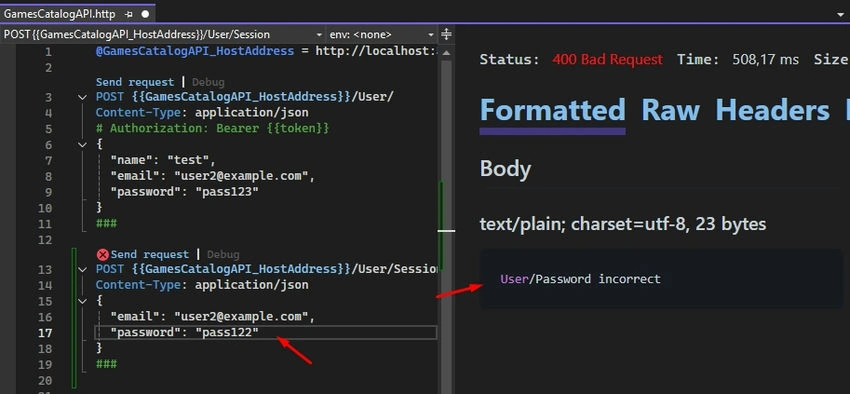Click the POST keyword on line 13
The height and width of the screenshot is (394, 850).
tap(110, 269)
